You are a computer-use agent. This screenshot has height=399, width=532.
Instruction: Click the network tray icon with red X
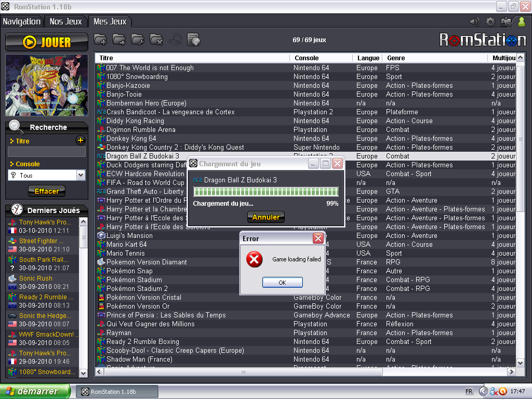(x=494, y=392)
